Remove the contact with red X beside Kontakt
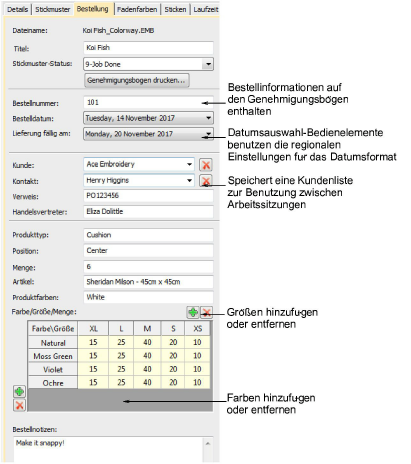Screen dimensions: 411x464 click(x=206, y=181)
